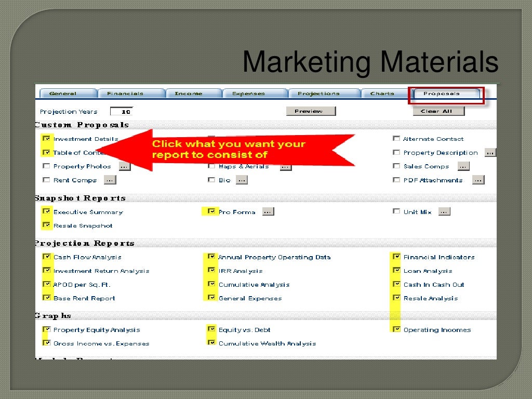The image size is (532, 399).
Task: Uncheck the Resale Analysis checkbox
Action: 396,298
